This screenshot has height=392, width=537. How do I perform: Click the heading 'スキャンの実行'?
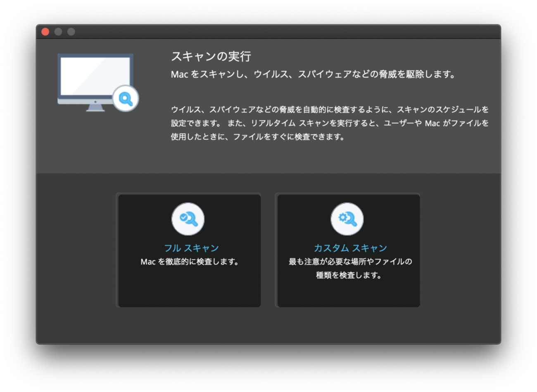coord(211,56)
